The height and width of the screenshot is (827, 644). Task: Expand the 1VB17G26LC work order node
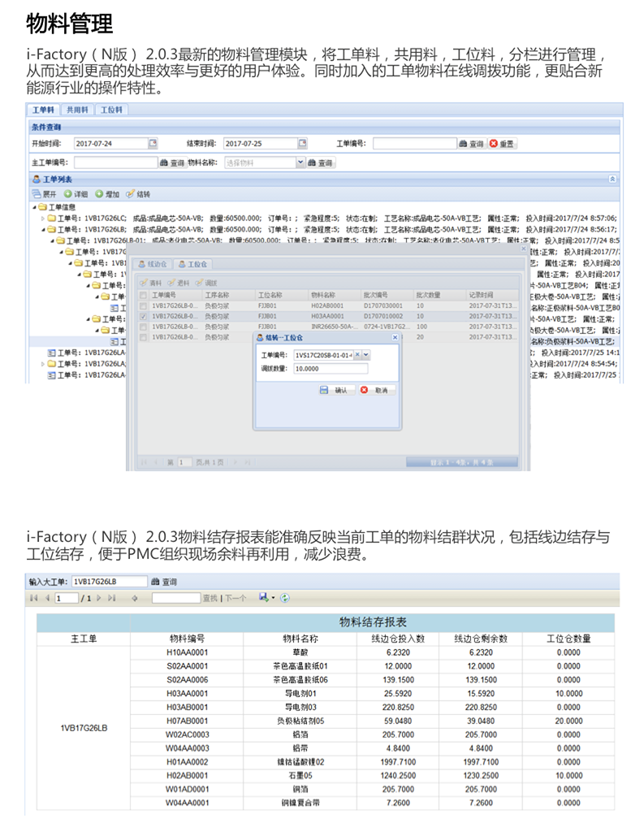click(43, 219)
